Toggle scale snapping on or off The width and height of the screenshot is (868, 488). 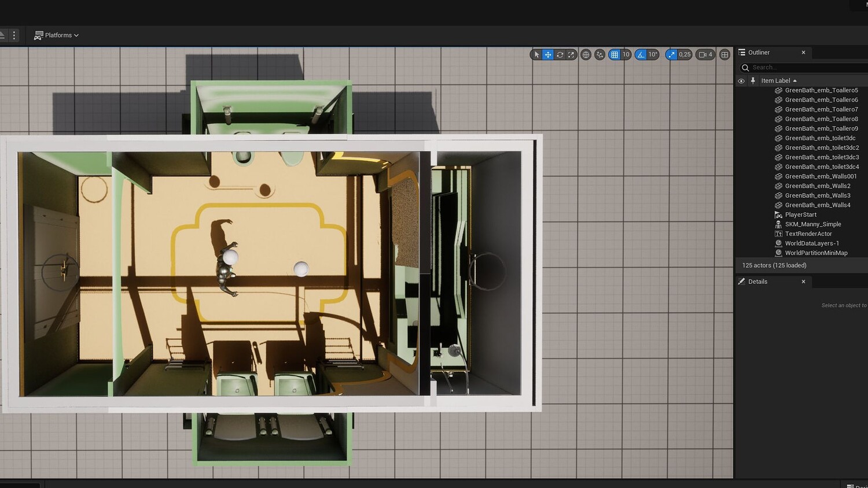[x=671, y=54]
